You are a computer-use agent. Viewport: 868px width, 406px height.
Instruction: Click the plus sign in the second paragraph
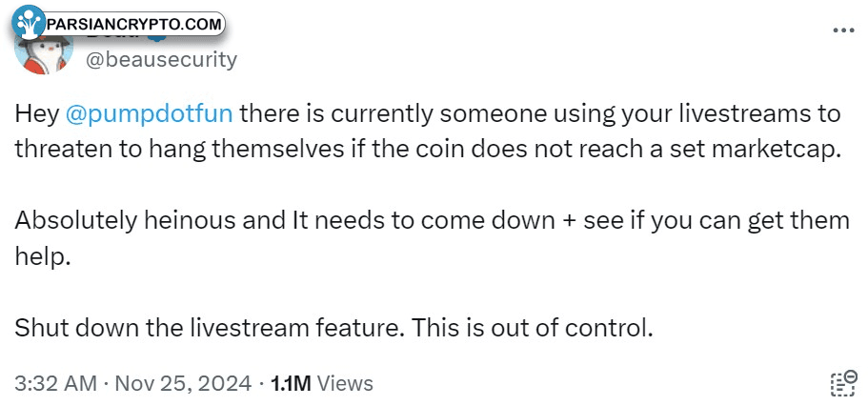click(x=569, y=222)
